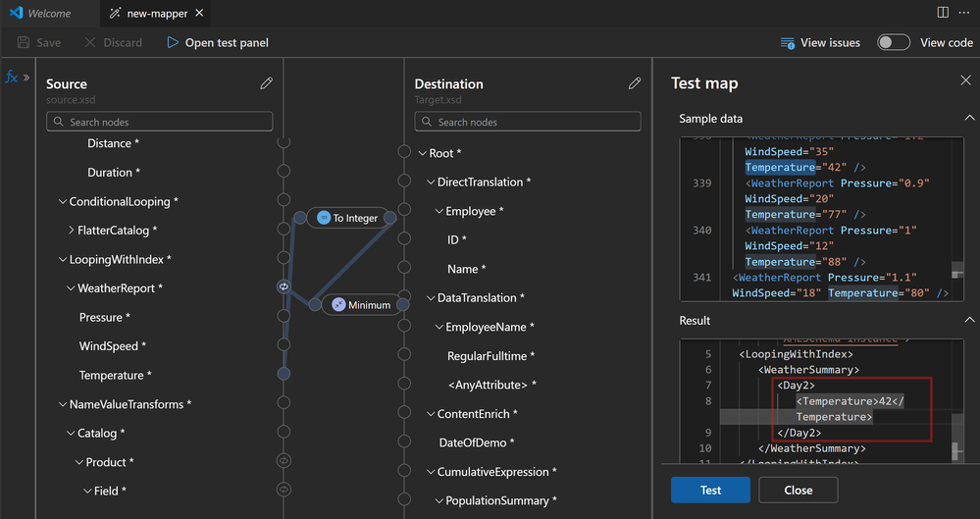Focus the Destination Search nodes field
The width and height of the screenshot is (980, 519).
tap(528, 122)
